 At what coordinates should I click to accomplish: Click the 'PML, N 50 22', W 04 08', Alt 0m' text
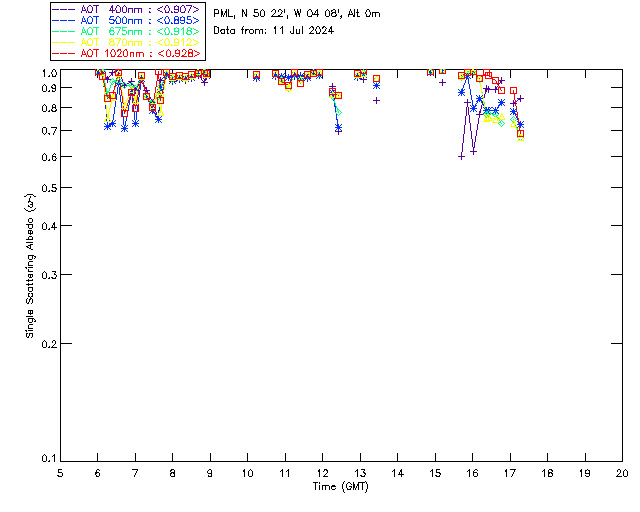point(297,14)
